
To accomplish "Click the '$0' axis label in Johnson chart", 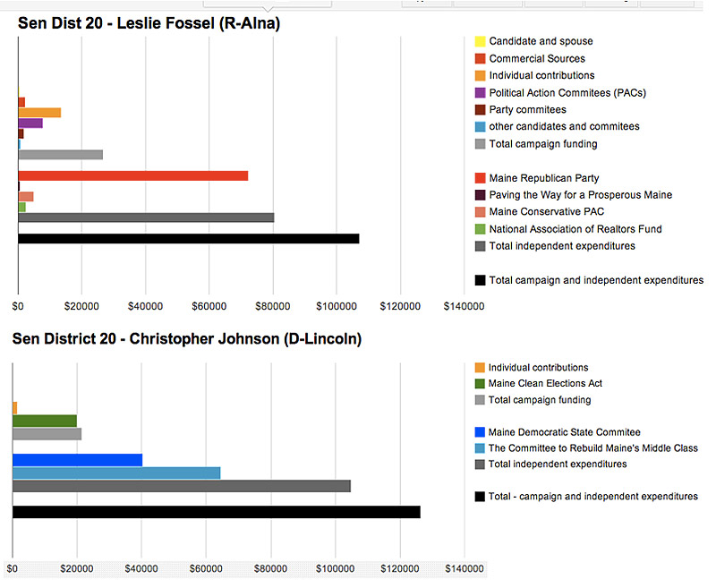I will coord(13,569).
